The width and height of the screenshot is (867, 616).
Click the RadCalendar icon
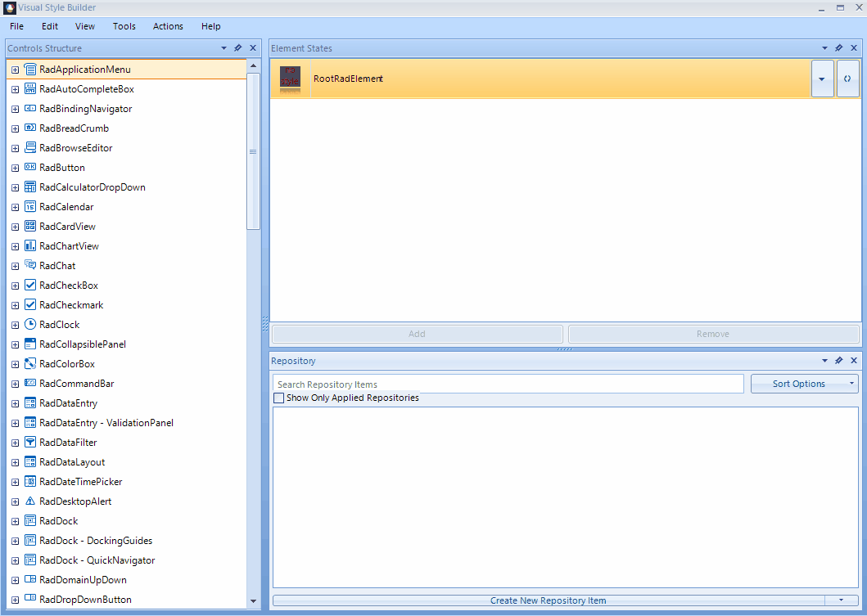[30, 207]
